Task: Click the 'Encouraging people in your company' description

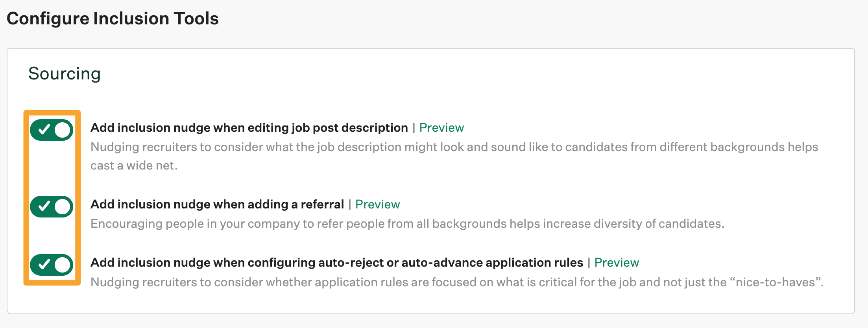Action: (407, 224)
